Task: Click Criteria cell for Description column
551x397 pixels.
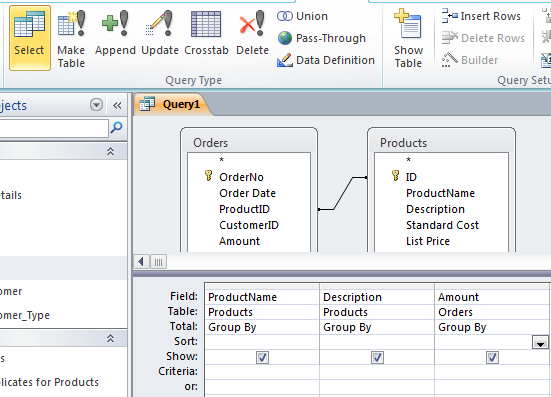Action: pos(377,372)
